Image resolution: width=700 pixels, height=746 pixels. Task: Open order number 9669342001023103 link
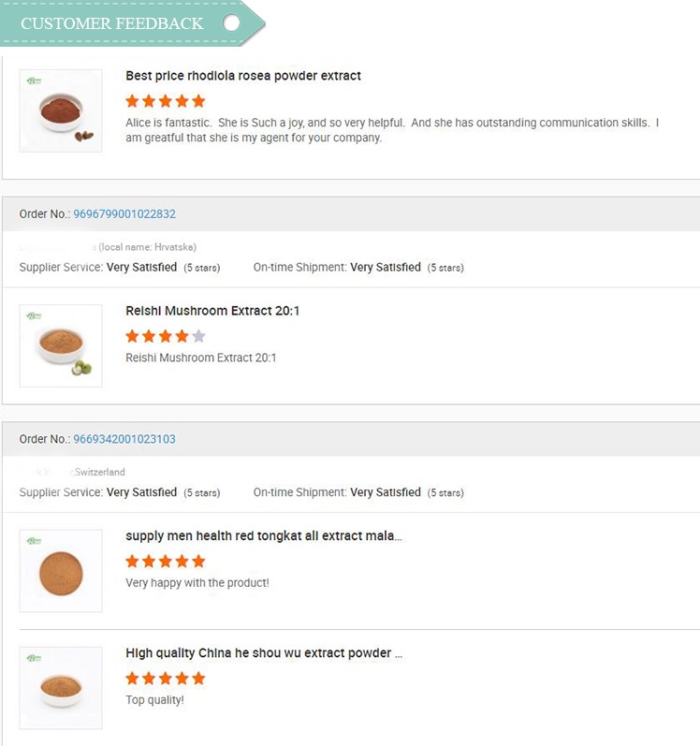pos(124,439)
